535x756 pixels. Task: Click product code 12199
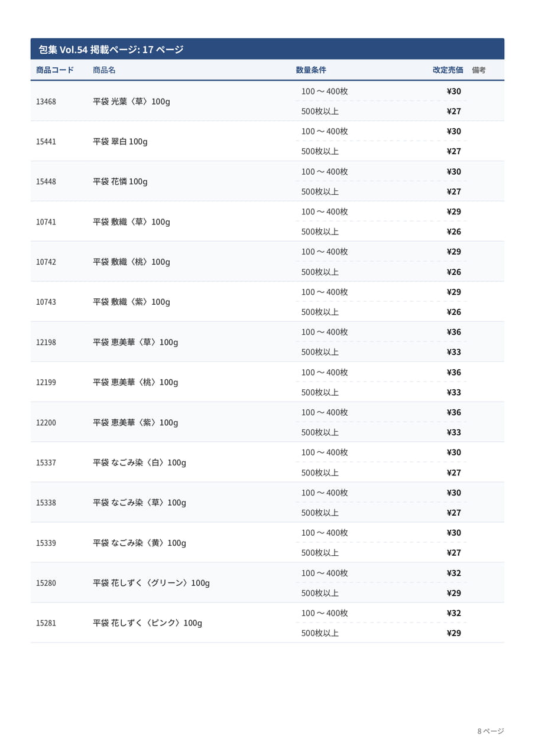click(46, 382)
